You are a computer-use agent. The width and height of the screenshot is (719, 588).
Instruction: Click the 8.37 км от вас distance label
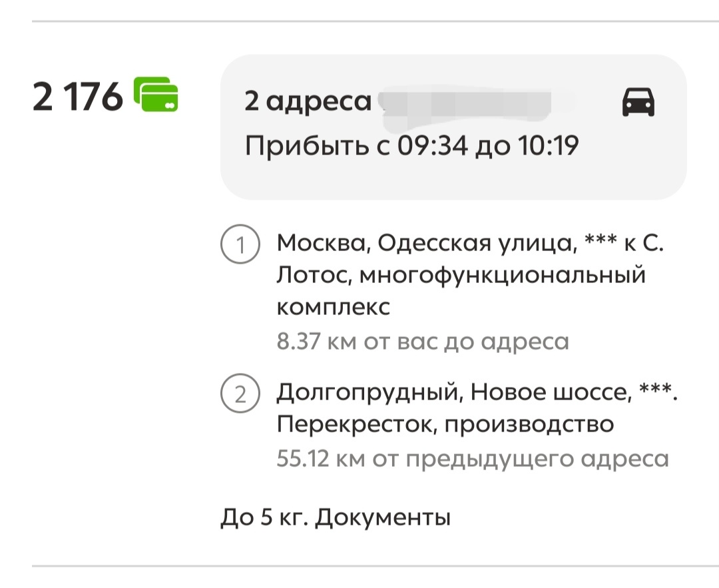[423, 340]
